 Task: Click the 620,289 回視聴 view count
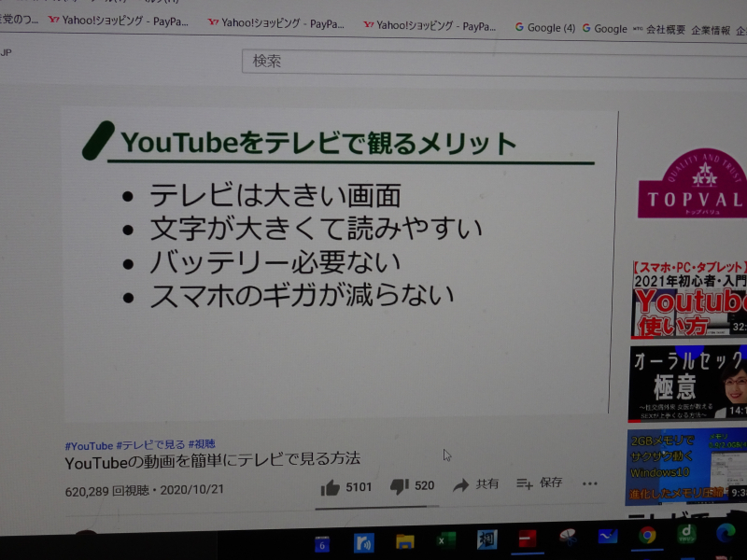click(107, 491)
